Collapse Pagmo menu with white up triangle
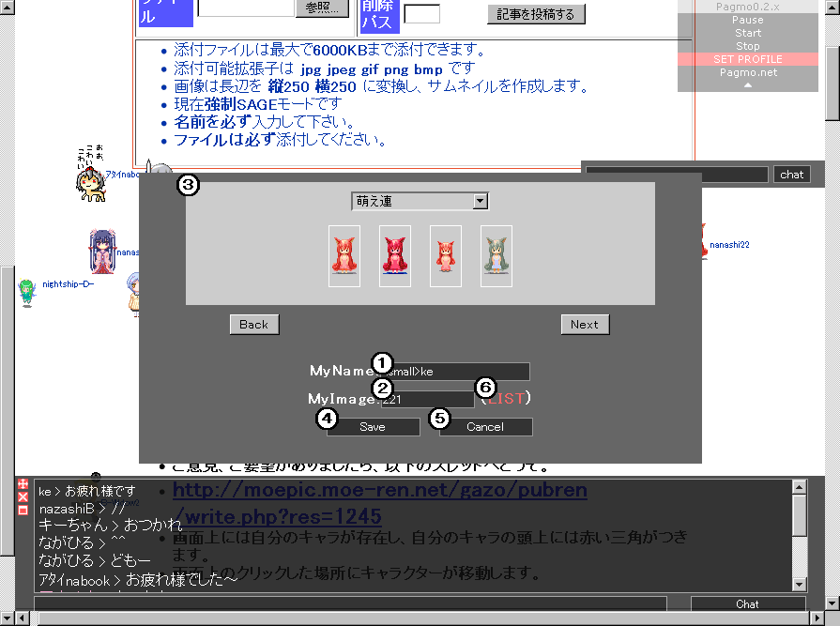Image resolution: width=840 pixels, height=626 pixels. click(748, 85)
